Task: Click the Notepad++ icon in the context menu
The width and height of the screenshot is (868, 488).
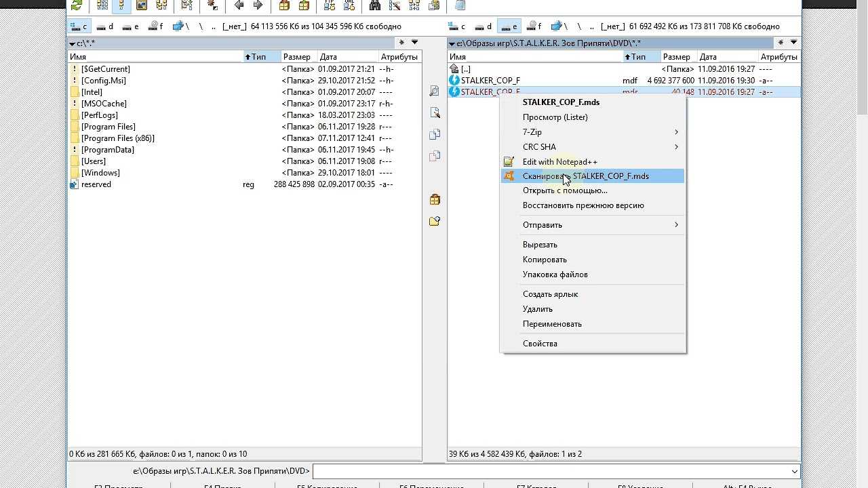Action: pos(509,161)
